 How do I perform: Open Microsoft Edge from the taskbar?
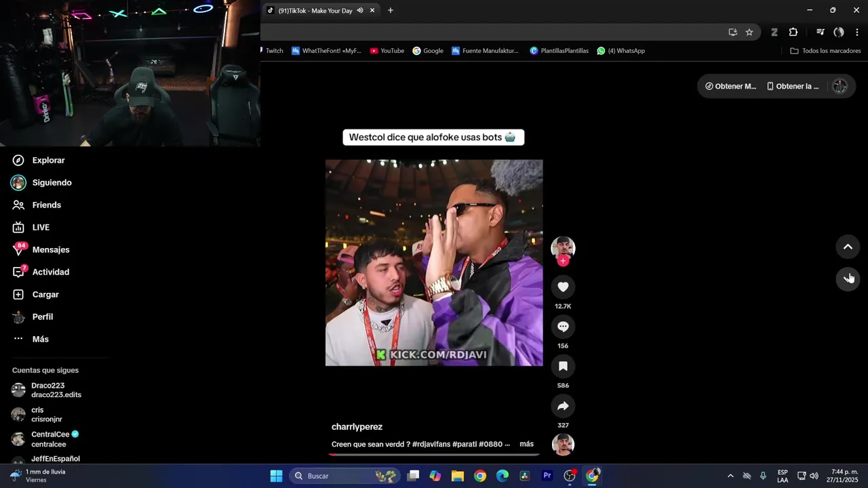tap(502, 476)
